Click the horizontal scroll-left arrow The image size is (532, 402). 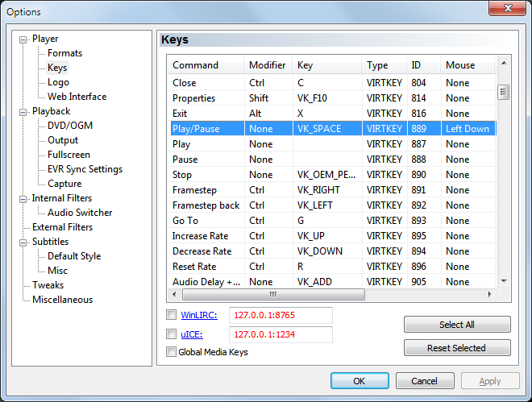click(174, 294)
